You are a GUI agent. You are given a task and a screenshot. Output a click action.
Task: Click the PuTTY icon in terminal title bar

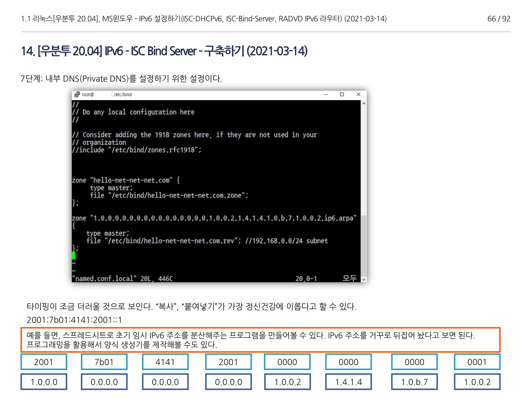tap(77, 94)
